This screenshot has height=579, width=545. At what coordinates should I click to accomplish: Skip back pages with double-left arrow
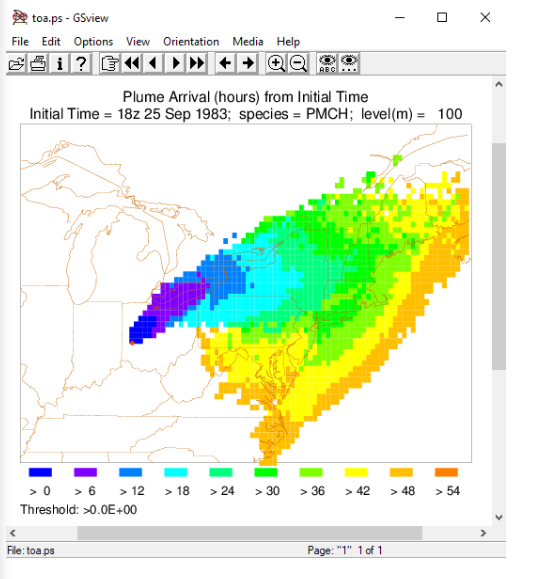click(132, 64)
